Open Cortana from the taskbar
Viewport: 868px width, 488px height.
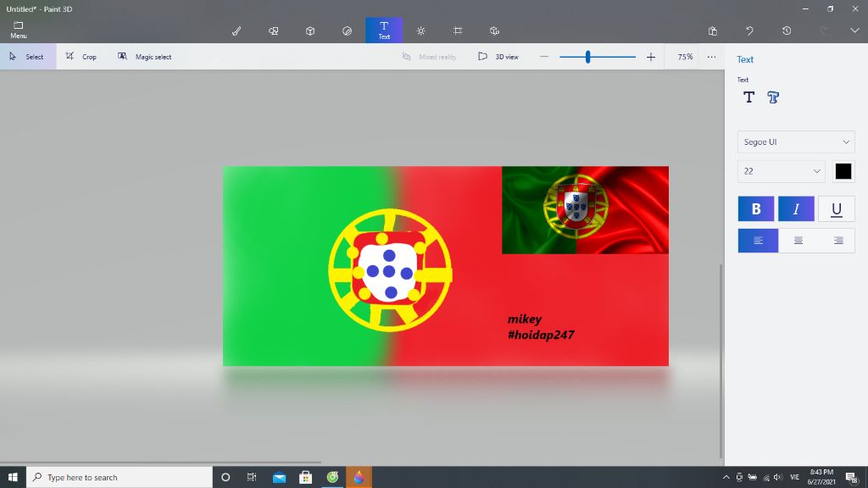225,477
